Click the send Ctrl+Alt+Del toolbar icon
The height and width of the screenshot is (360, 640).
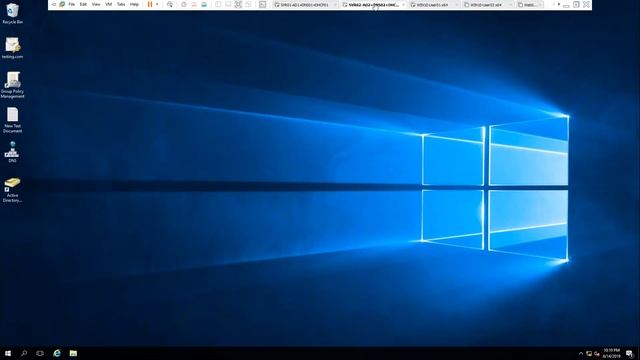[x=170, y=4]
